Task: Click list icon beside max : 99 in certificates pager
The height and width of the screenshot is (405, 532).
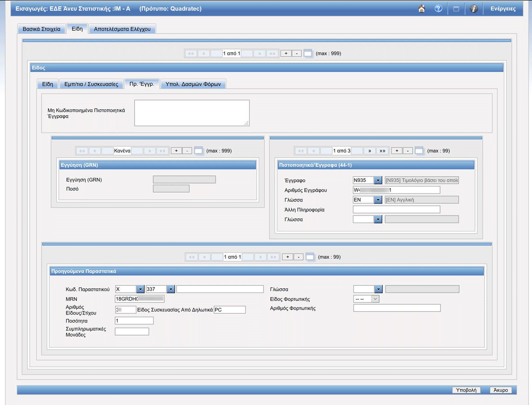Action: click(x=419, y=150)
